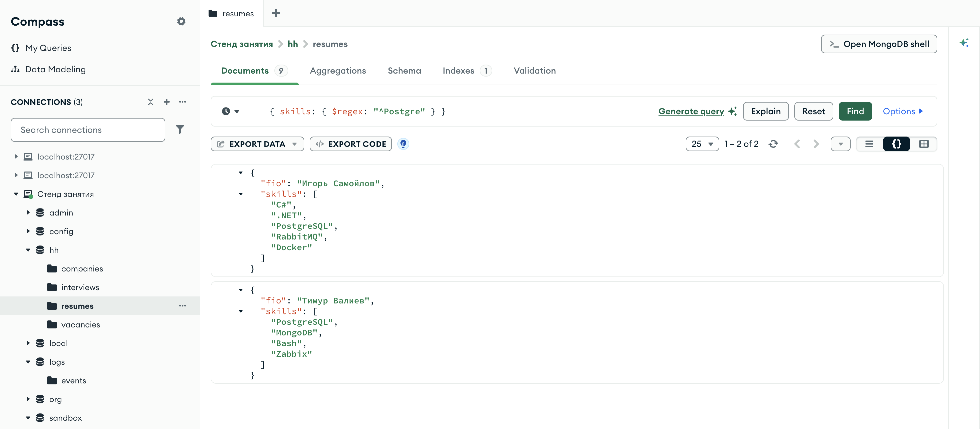Image resolution: width=980 pixels, height=429 pixels.
Task: Click the query insight lightbulb icon
Action: click(x=403, y=144)
